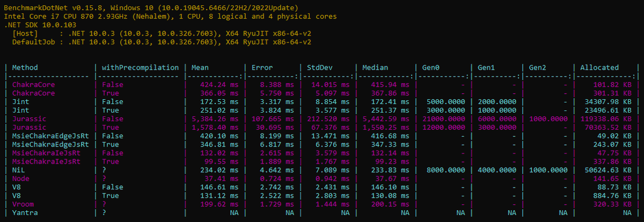Click mean value 424.24 ms
This screenshot has height=222, width=644.
tap(217, 85)
